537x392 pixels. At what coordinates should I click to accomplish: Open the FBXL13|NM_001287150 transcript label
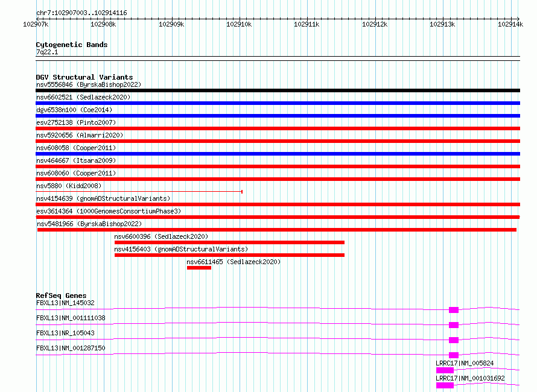tap(71, 348)
